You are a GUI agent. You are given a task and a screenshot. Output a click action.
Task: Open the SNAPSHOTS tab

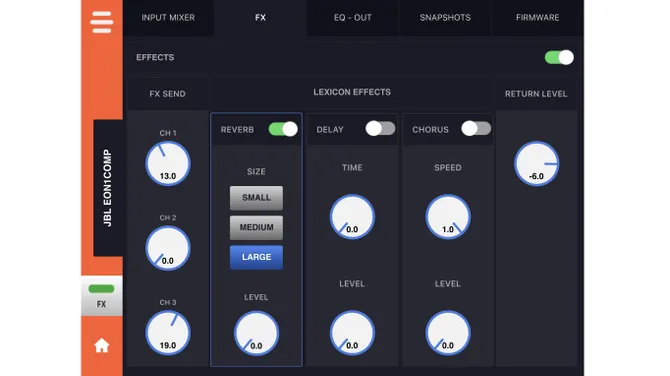pos(445,18)
